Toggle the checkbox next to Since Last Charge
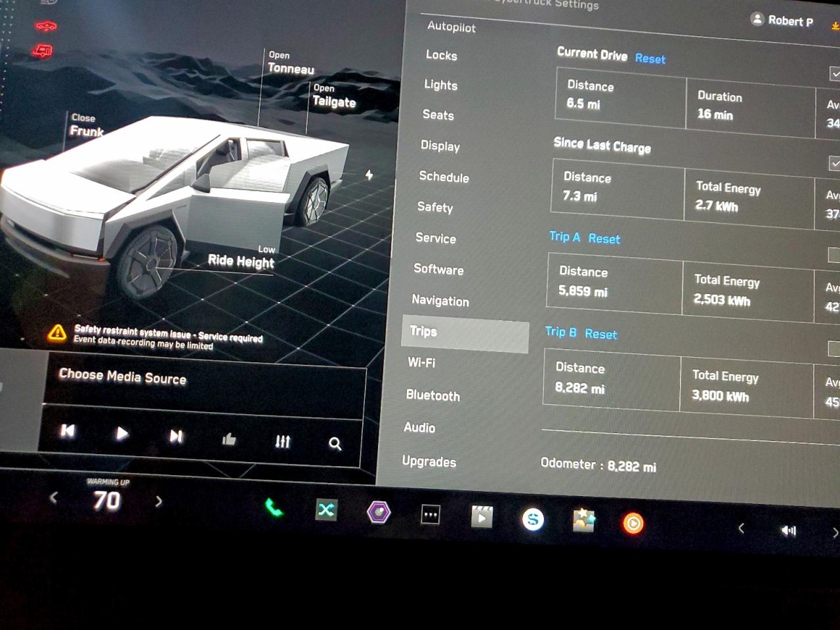Image resolution: width=840 pixels, height=630 pixels. tap(835, 163)
